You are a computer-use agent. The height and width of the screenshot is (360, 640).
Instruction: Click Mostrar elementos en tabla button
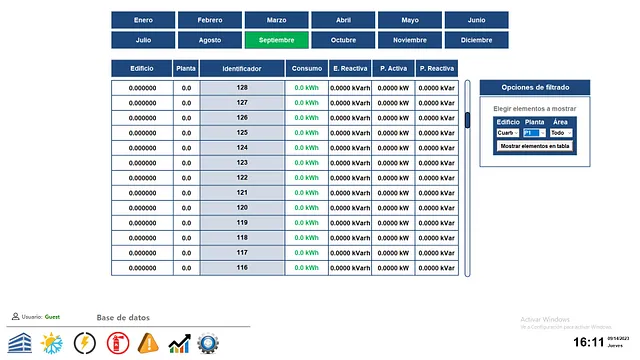pyautogui.click(x=535, y=146)
